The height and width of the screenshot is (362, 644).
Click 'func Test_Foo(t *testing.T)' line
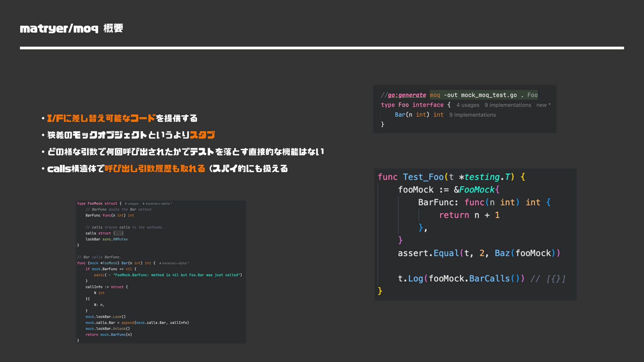tap(451, 177)
